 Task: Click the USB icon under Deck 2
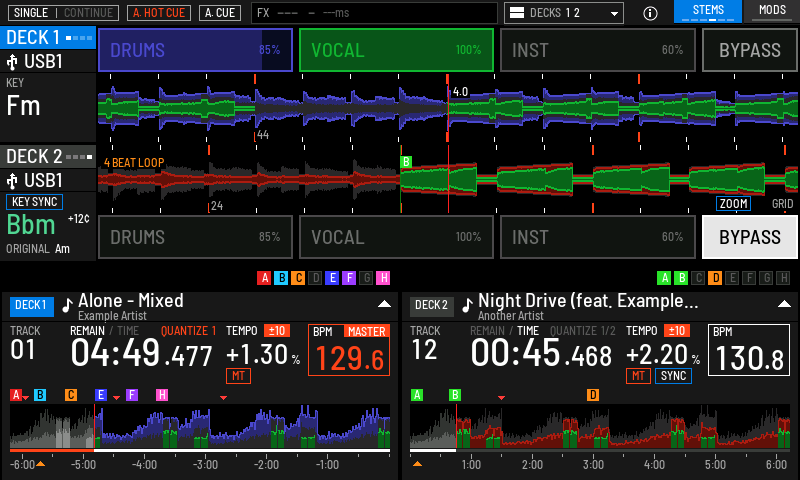point(12,181)
